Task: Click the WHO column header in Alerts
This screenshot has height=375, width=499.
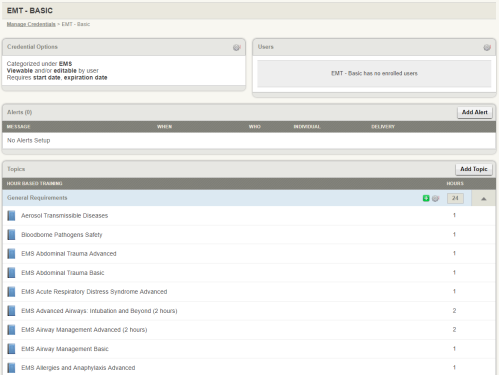Action: [255, 127]
